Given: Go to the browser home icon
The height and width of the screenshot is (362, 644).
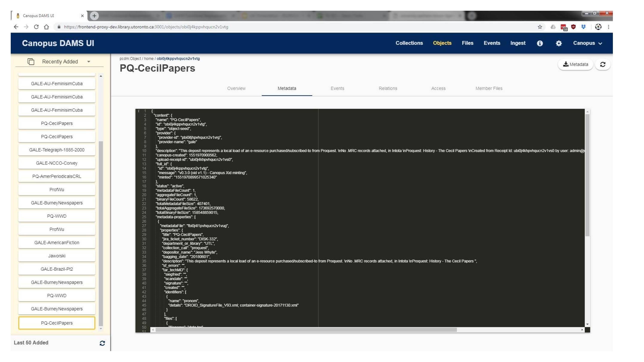Looking at the screenshot, I should click(46, 27).
